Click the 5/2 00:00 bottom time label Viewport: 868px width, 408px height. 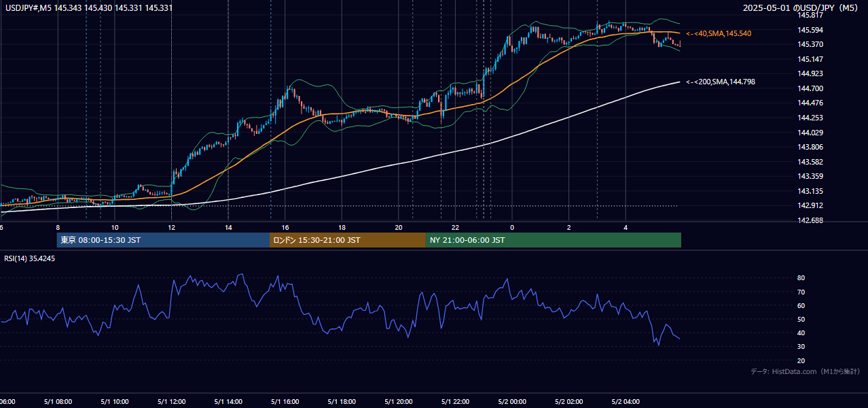(512, 402)
